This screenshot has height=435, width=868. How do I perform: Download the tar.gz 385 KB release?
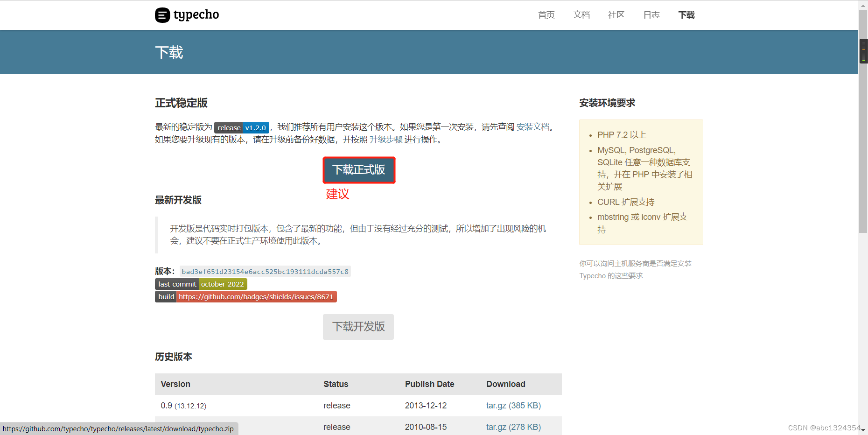click(x=513, y=405)
